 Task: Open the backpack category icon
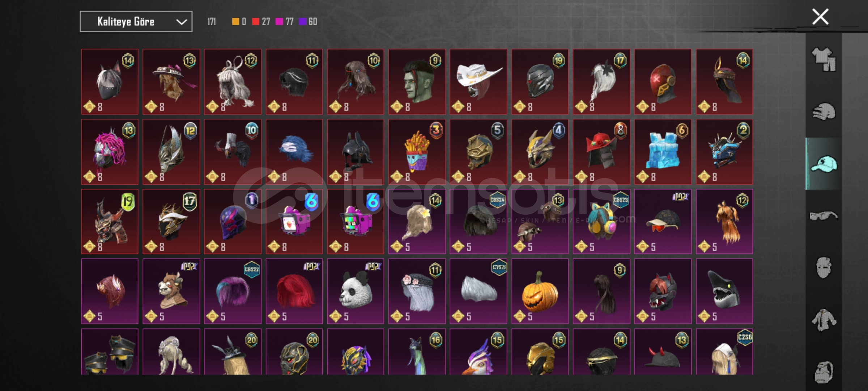[824, 372]
